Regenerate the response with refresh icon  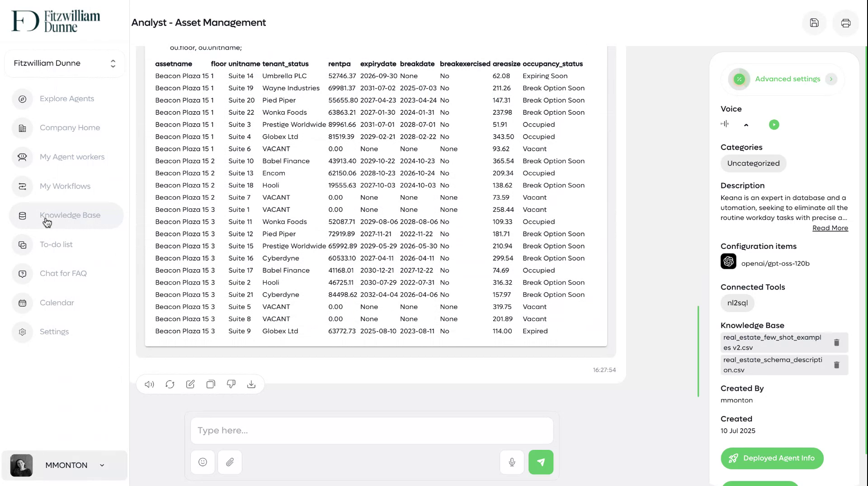[x=170, y=384]
